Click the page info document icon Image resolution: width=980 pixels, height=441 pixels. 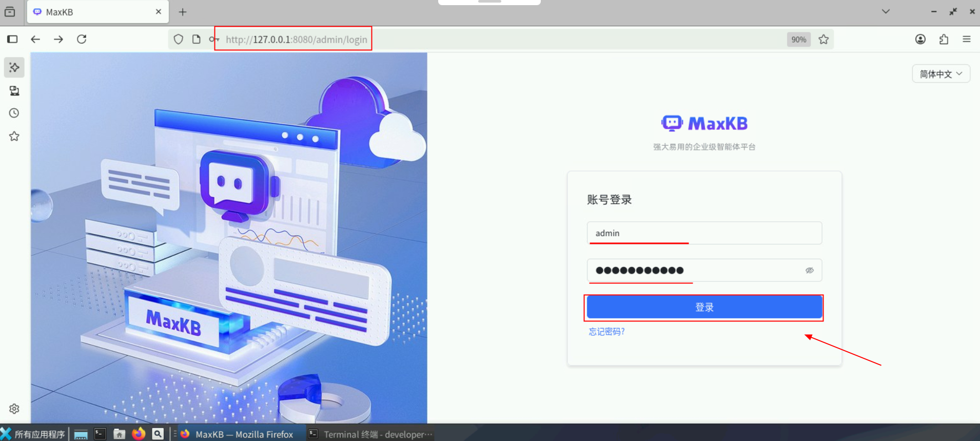(196, 40)
